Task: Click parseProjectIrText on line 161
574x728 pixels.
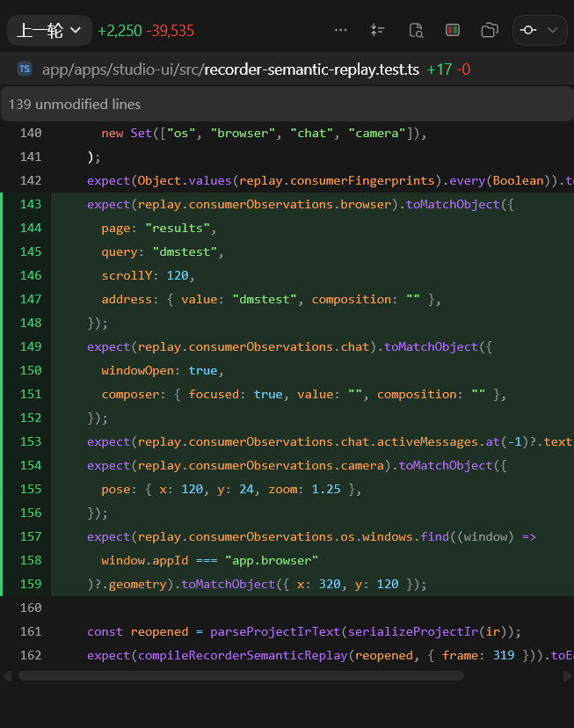Action: tap(275, 631)
